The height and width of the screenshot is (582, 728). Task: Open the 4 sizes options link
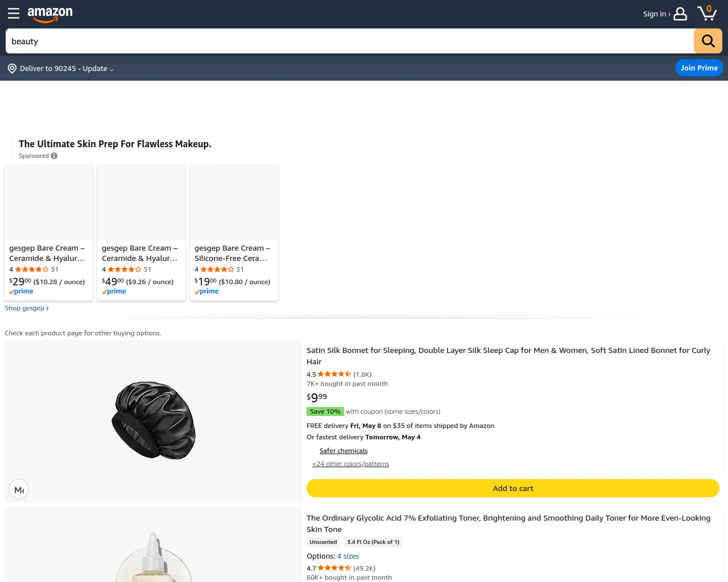click(348, 556)
